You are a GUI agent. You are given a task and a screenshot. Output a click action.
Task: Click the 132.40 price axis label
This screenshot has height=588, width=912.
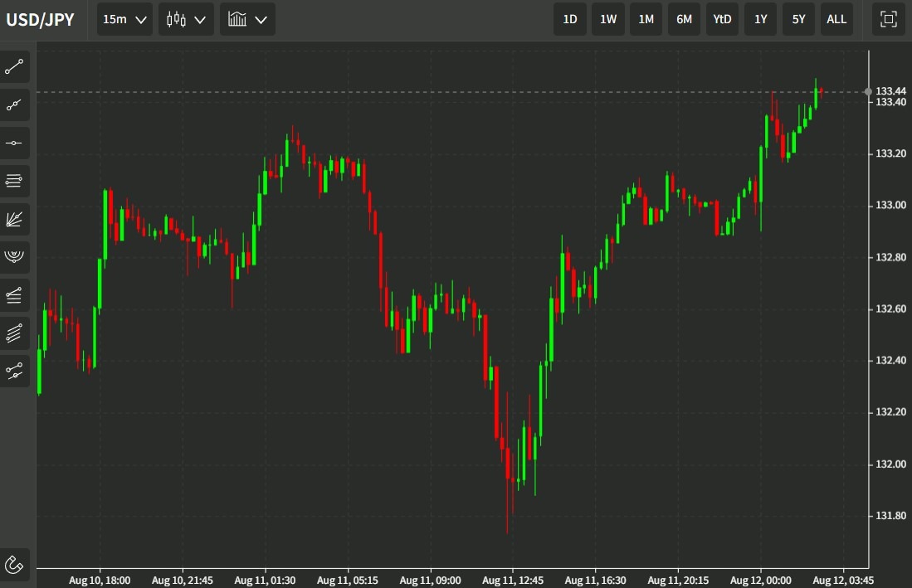click(x=890, y=360)
